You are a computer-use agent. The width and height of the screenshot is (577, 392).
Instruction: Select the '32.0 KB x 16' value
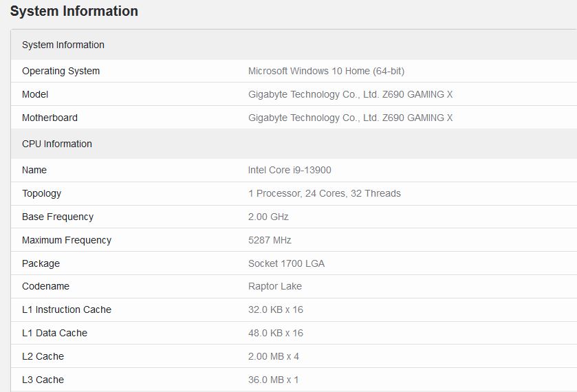(x=276, y=310)
